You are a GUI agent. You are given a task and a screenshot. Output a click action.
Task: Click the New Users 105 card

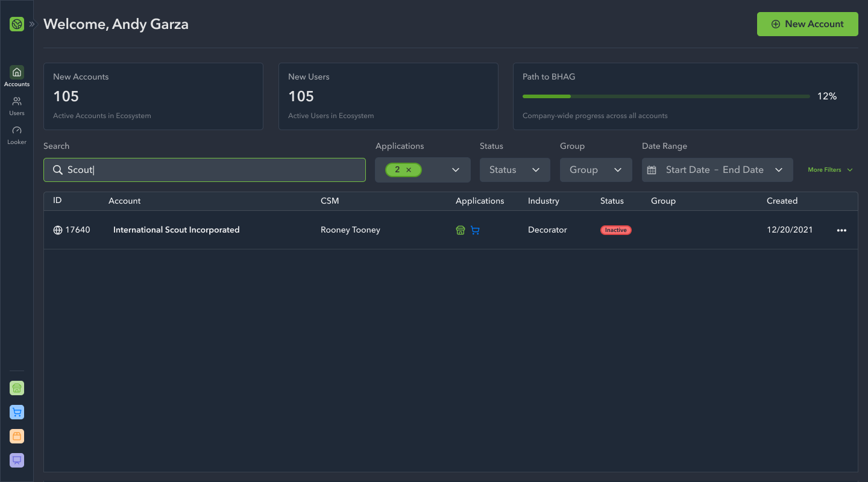388,96
